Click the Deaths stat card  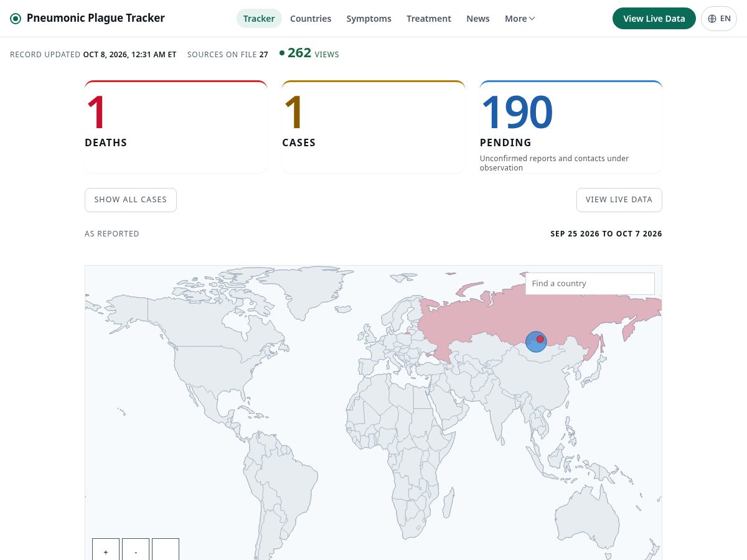[176, 127]
